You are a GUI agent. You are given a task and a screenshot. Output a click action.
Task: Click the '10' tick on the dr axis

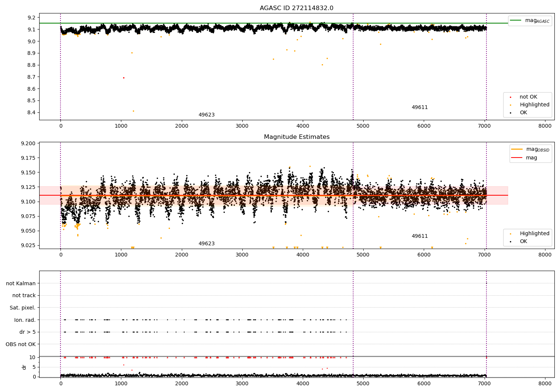pos(32,358)
